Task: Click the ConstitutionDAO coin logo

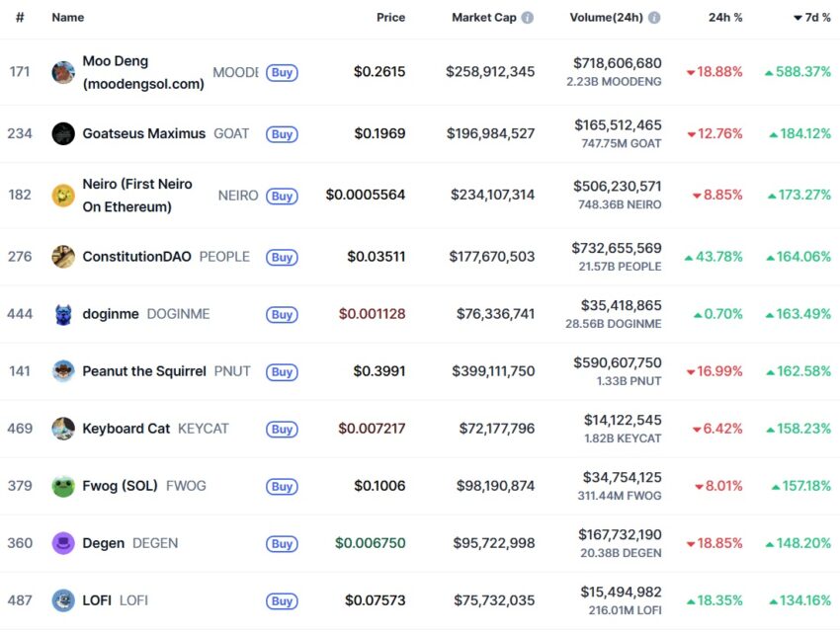Action: coord(63,257)
